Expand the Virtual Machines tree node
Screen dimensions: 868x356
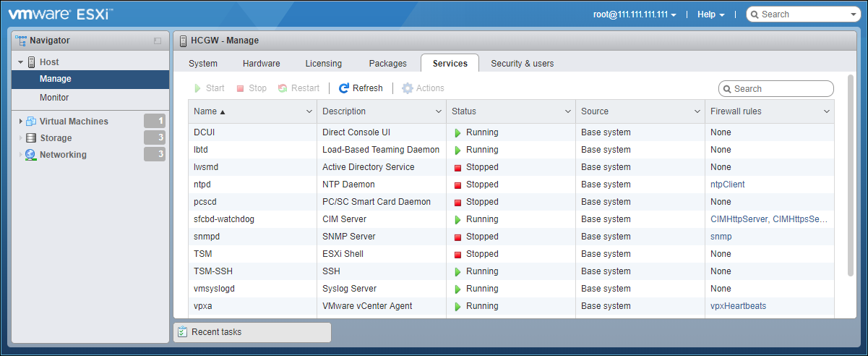point(20,122)
